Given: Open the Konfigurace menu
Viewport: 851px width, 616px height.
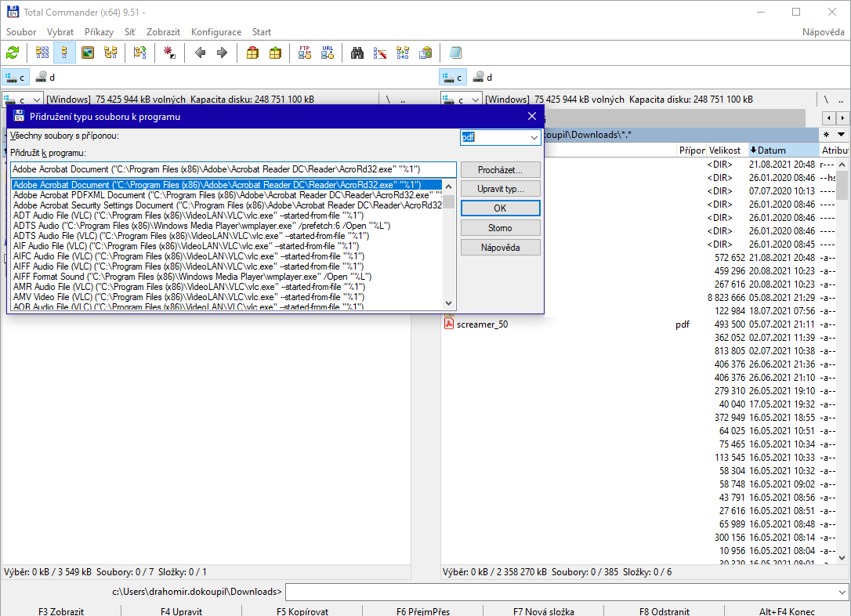Looking at the screenshot, I should click(x=216, y=32).
